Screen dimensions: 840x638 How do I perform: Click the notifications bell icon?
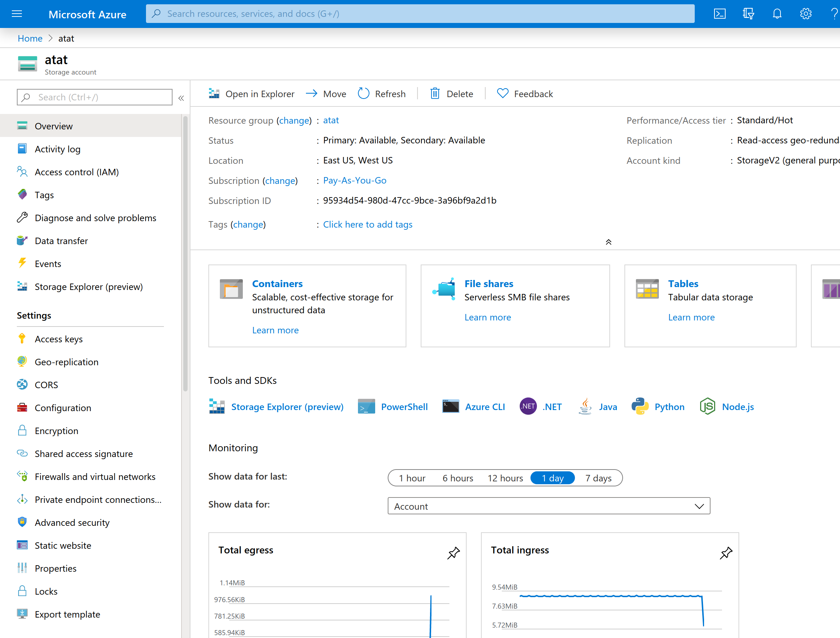click(x=777, y=14)
